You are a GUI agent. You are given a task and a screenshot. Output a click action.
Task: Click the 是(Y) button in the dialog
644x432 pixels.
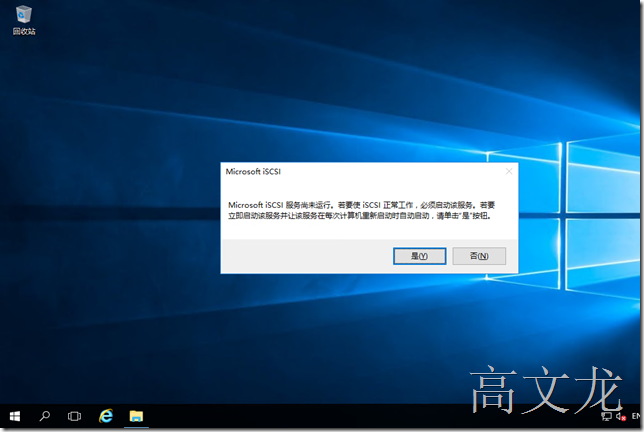click(x=419, y=256)
